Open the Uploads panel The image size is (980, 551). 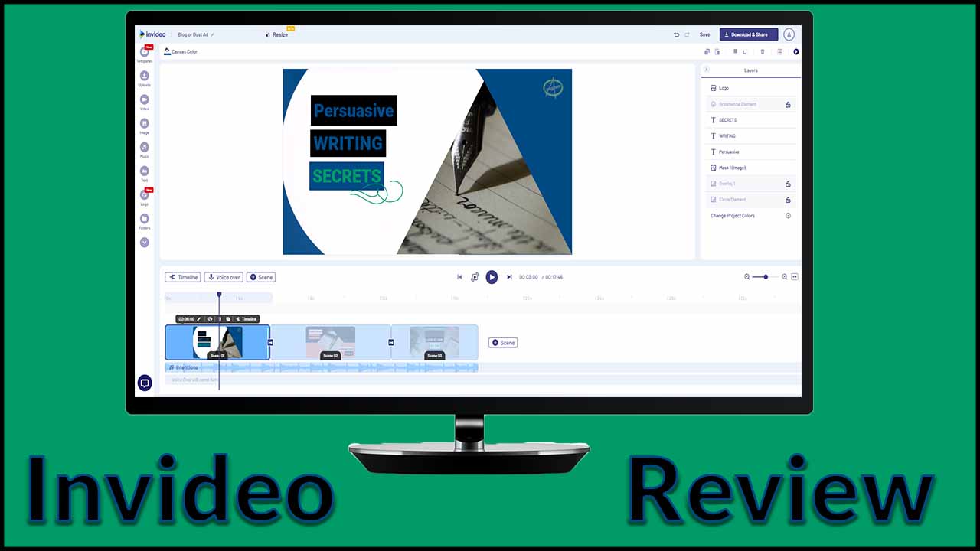(x=144, y=75)
